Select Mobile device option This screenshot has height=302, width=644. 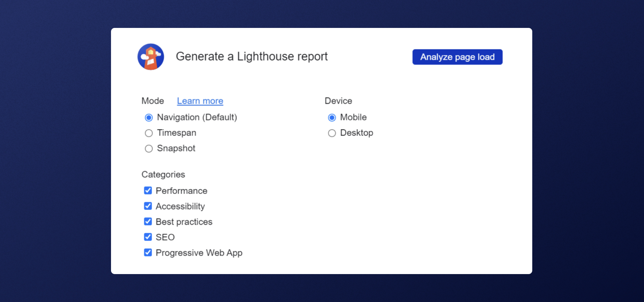[x=332, y=118]
